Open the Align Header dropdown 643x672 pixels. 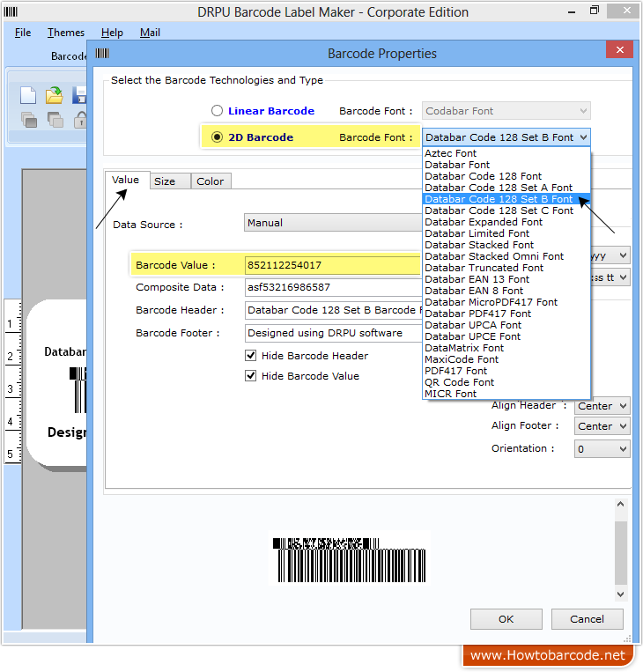coord(602,406)
